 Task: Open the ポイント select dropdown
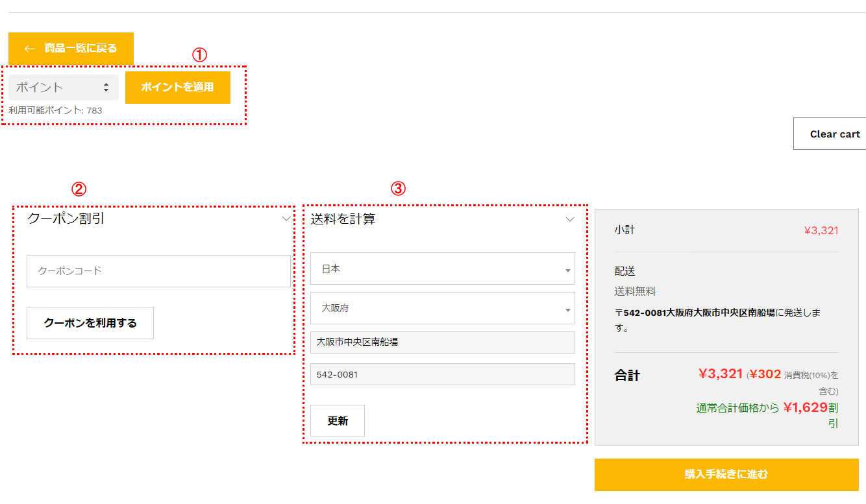coord(63,88)
